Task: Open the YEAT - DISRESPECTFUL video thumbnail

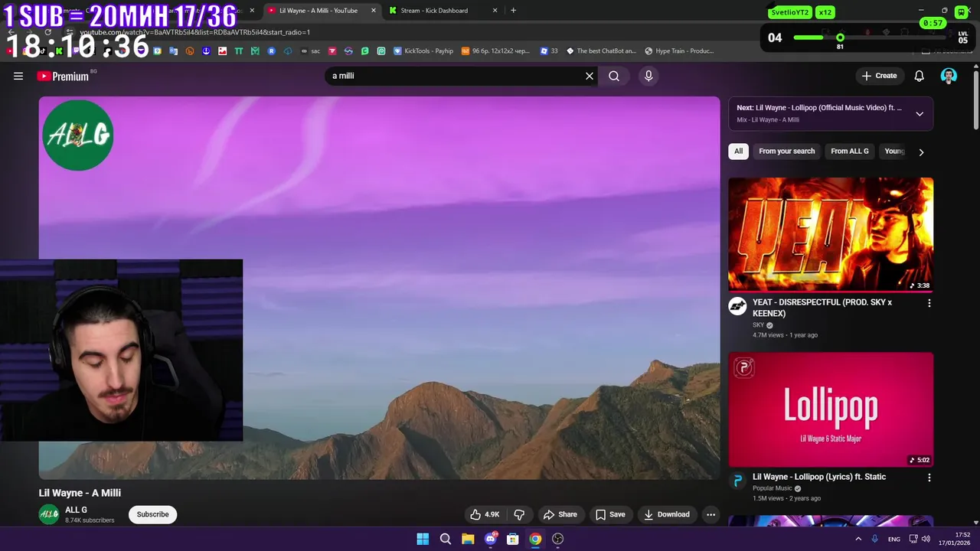Action: tap(831, 234)
